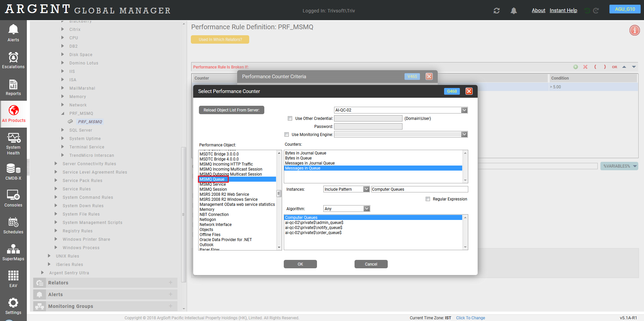Open the Escalations sidebar icon
Viewport: 644px width, 321px height.
coord(13,60)
